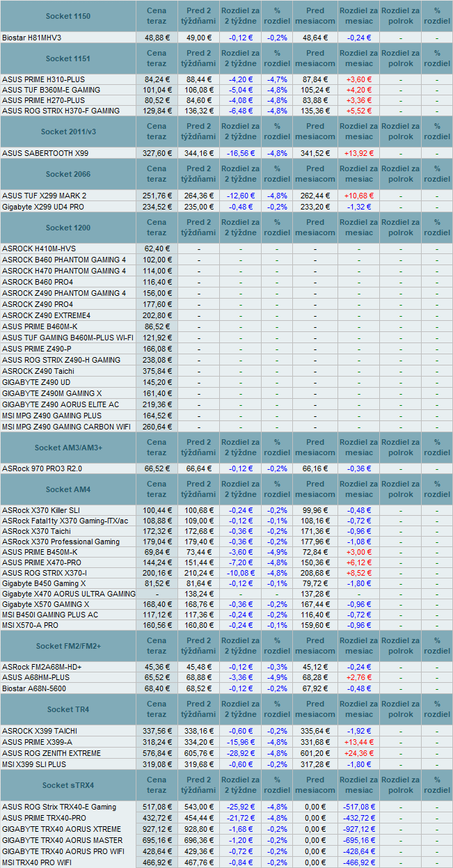
Task: Click the Socket sTRX4 section header
Action: point(67,785)
